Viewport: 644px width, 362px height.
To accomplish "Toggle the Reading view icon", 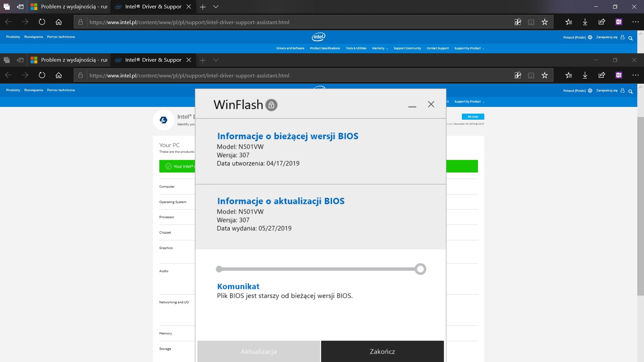I will coord(531,22).
